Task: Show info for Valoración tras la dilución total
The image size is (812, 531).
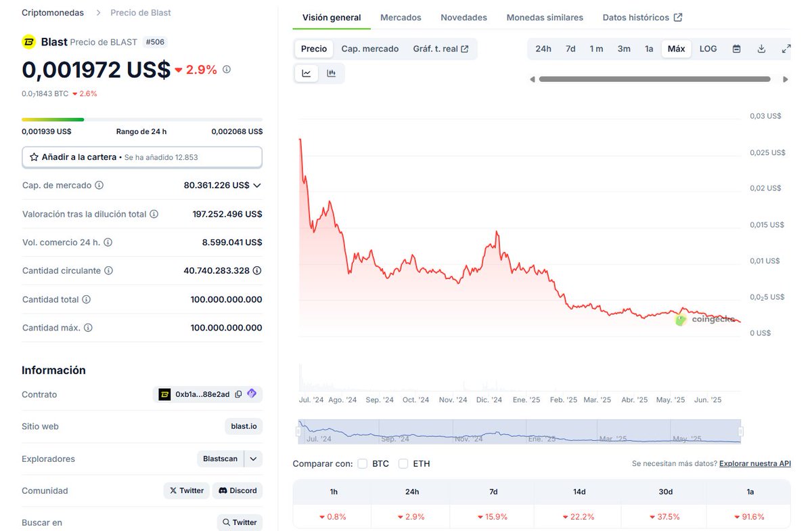Action: (x=154, y=214)
